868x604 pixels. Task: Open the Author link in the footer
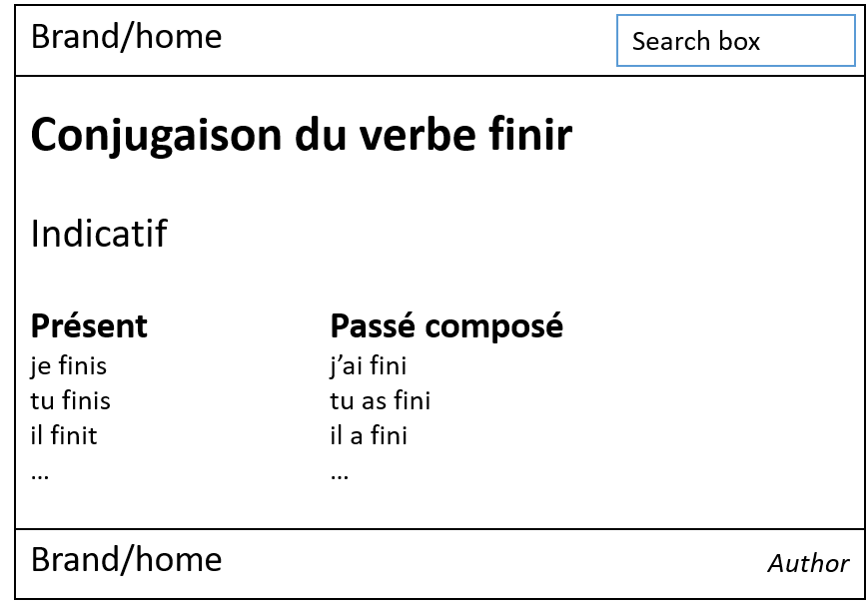tap(808, 564)
